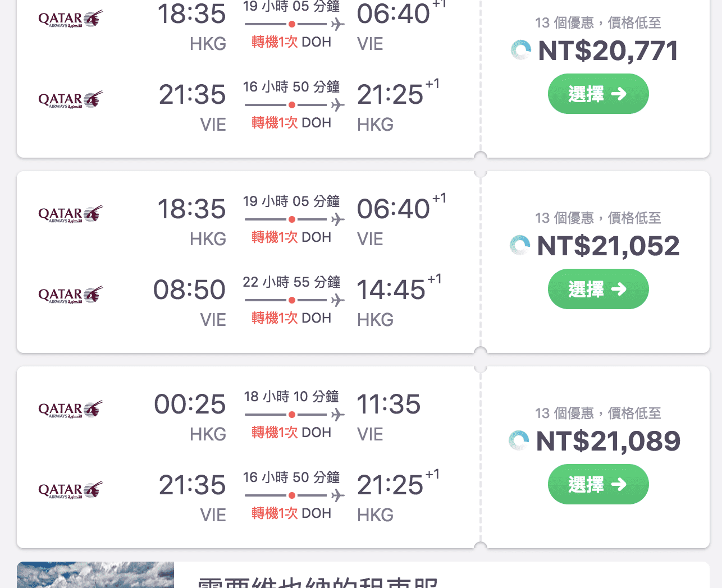Click Qatar Airways logo beside 08:50 VIE departure

[x=71, y=295]
